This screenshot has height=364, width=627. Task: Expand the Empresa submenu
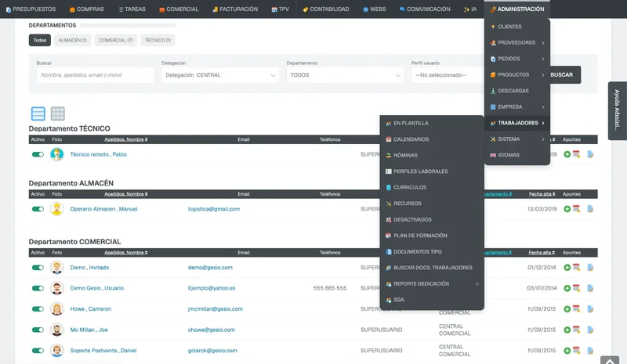click(517, 106)
